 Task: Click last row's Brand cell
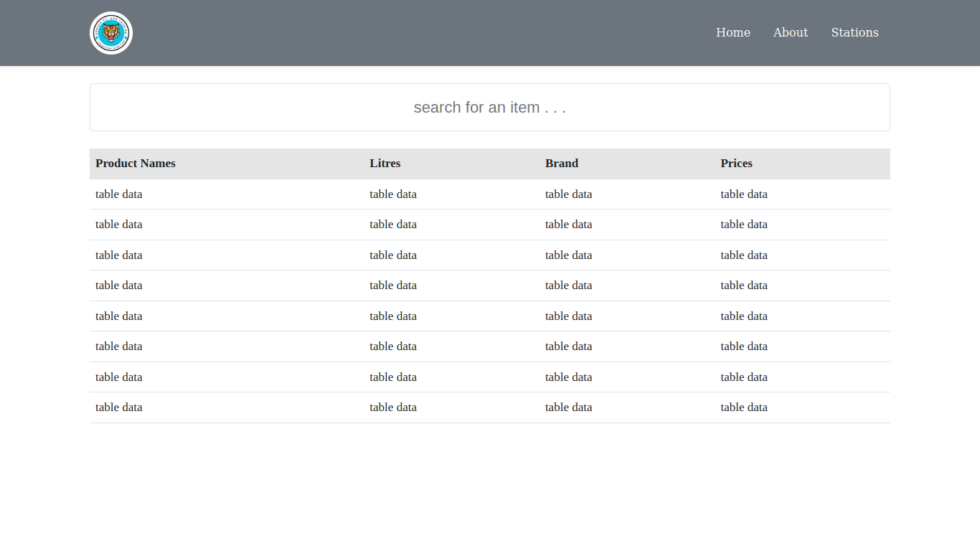(568, 408)
